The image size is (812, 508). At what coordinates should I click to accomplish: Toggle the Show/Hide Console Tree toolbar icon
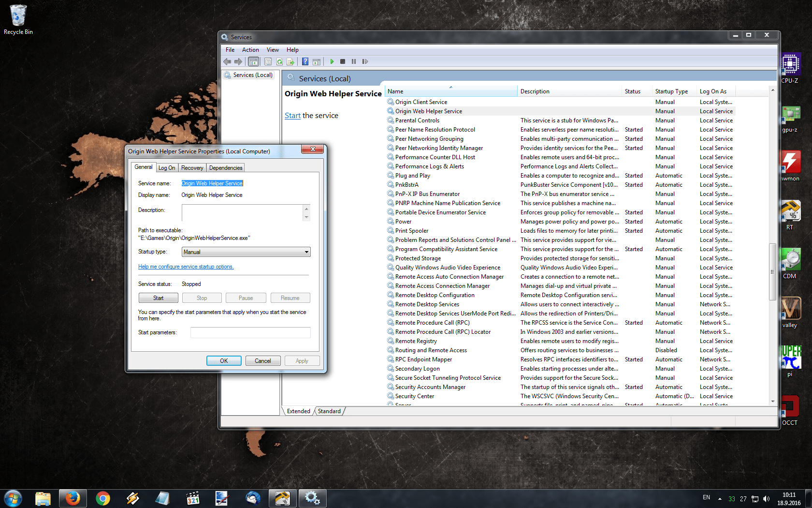253,61
